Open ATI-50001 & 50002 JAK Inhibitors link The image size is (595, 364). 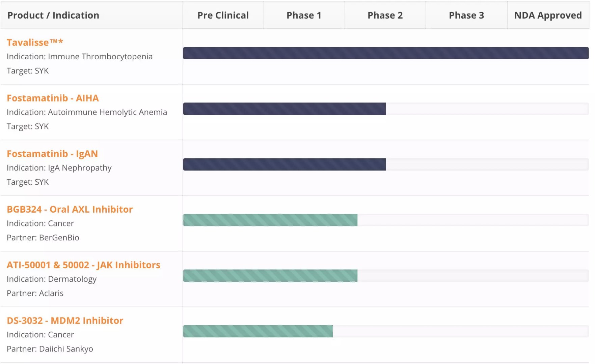[x=83, y=265]
